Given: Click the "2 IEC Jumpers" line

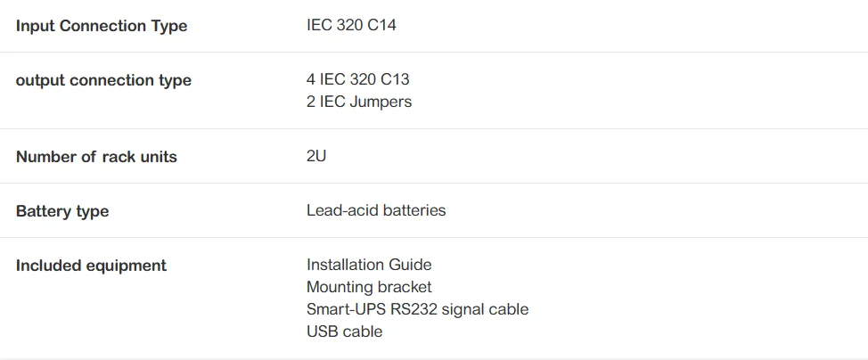Looking at the screenshot, I should (x=358, y=102).
